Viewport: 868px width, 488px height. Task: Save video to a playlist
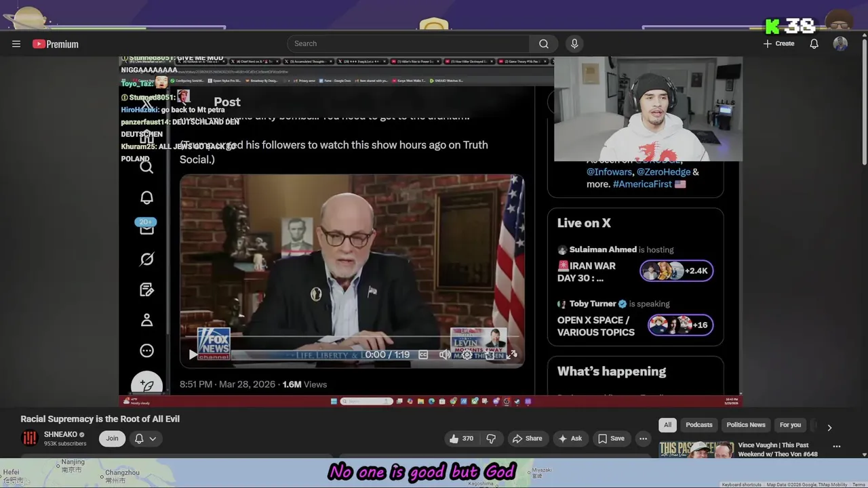[x=611, y=439]
